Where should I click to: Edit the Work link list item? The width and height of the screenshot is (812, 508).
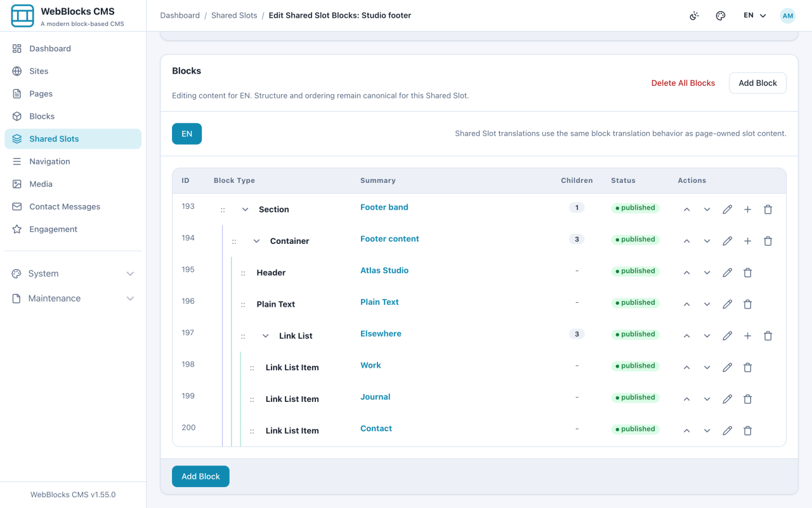(727, 368)
